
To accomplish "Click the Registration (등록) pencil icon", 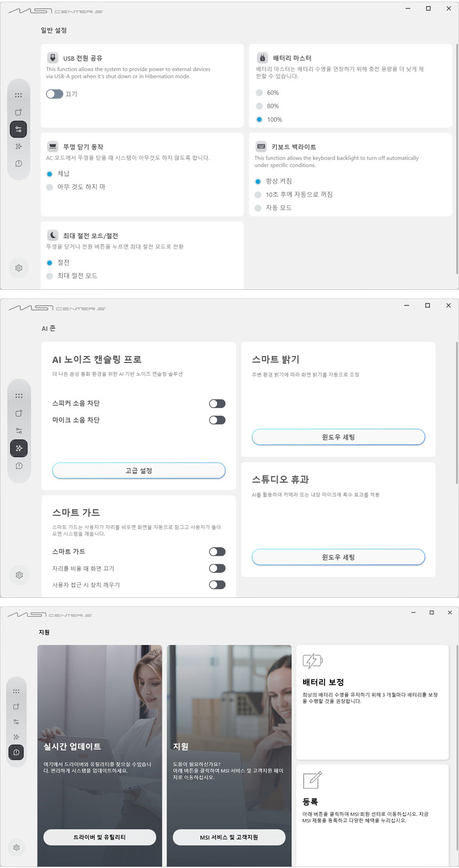I will coord(312,780).
